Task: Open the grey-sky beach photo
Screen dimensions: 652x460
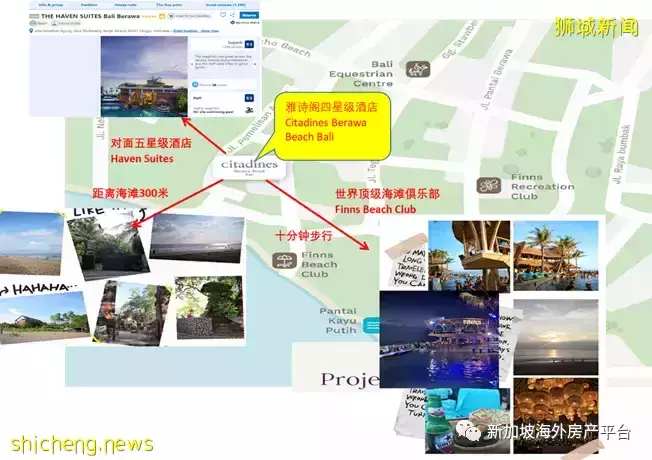Action: [x=197, y=238]
